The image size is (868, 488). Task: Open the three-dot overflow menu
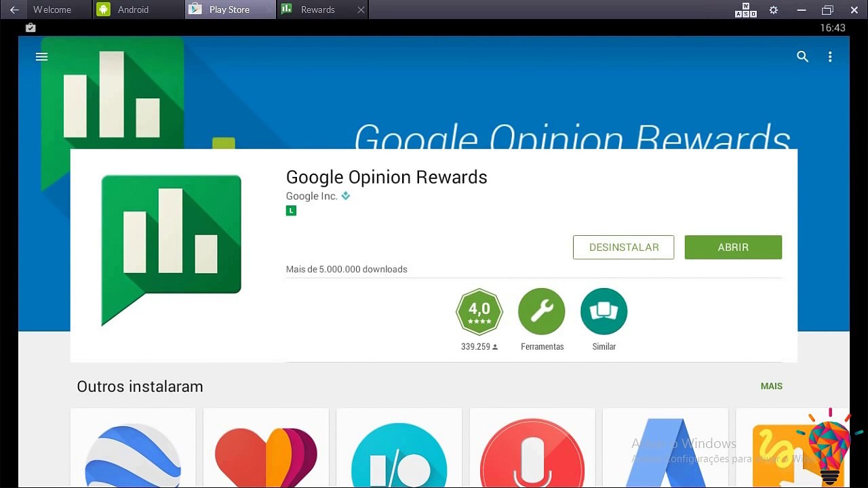click(x=830, y=57)
